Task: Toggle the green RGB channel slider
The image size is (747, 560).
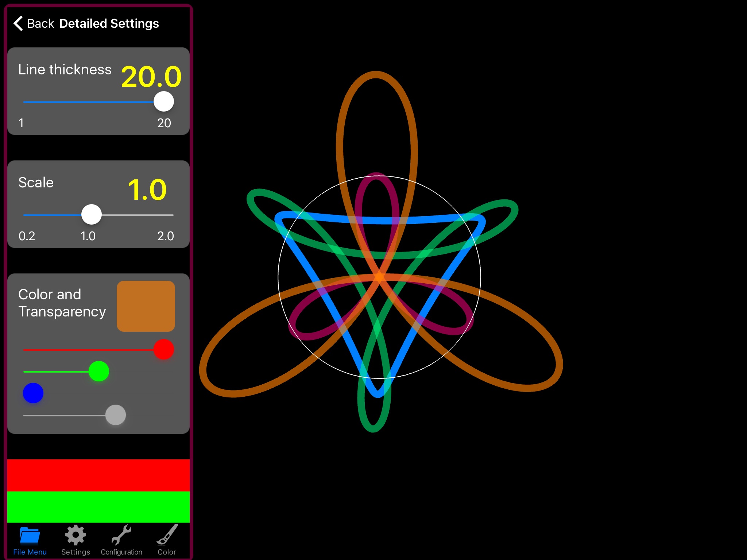Action: click(97, 370)
